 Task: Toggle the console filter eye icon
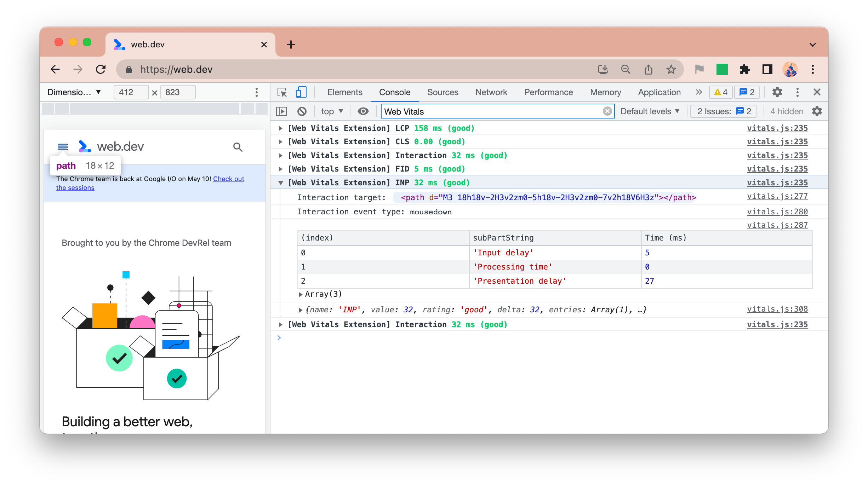click(x=362, y=111)
